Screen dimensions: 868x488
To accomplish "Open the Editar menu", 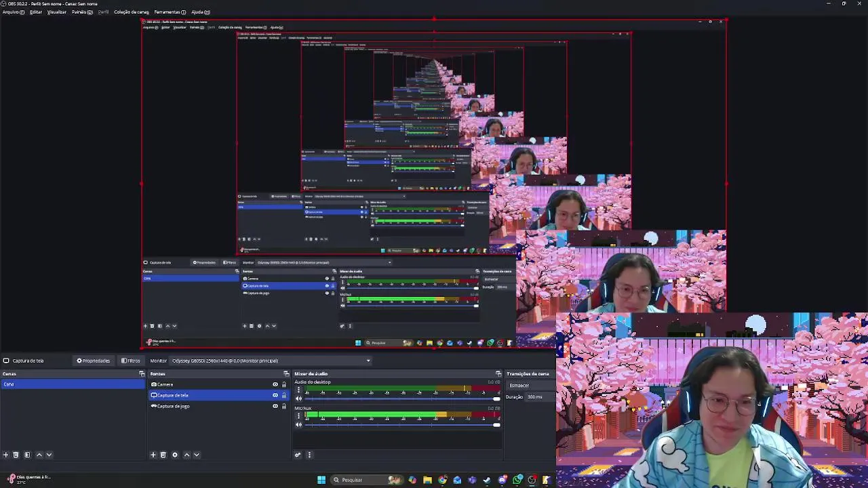I will tap(35, 12).
